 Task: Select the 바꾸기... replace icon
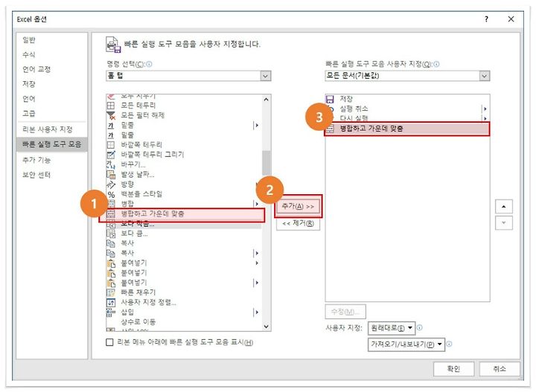(x=111, y=164)
